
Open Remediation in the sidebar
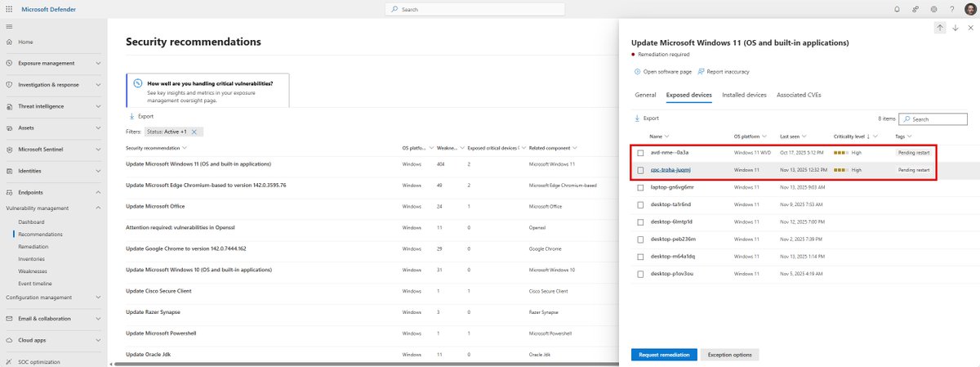pos(33,246)
